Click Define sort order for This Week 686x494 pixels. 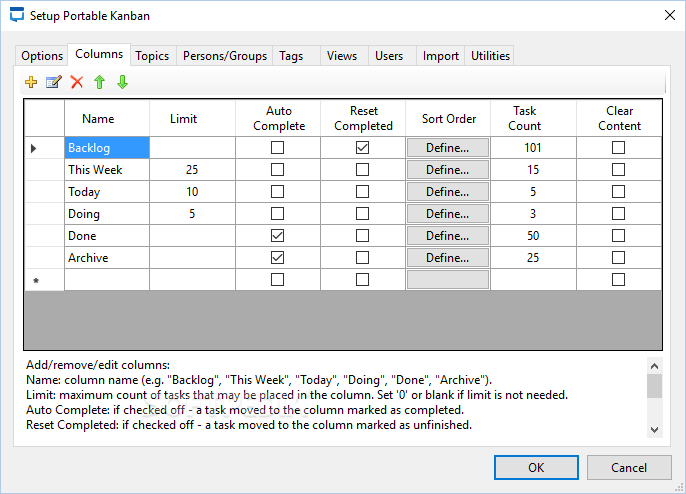[448, 170]
